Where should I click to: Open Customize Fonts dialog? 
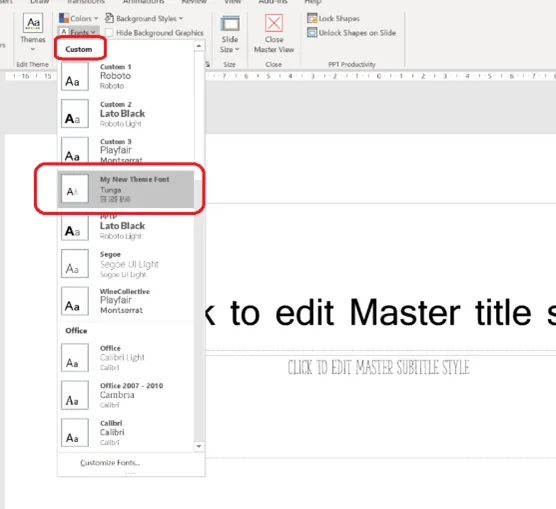[x=110, y=463]
